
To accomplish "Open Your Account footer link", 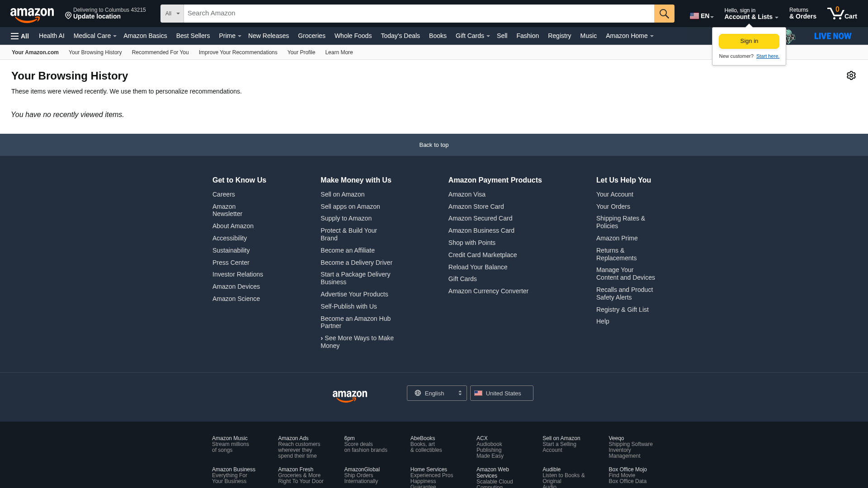I will click(615, 194).
